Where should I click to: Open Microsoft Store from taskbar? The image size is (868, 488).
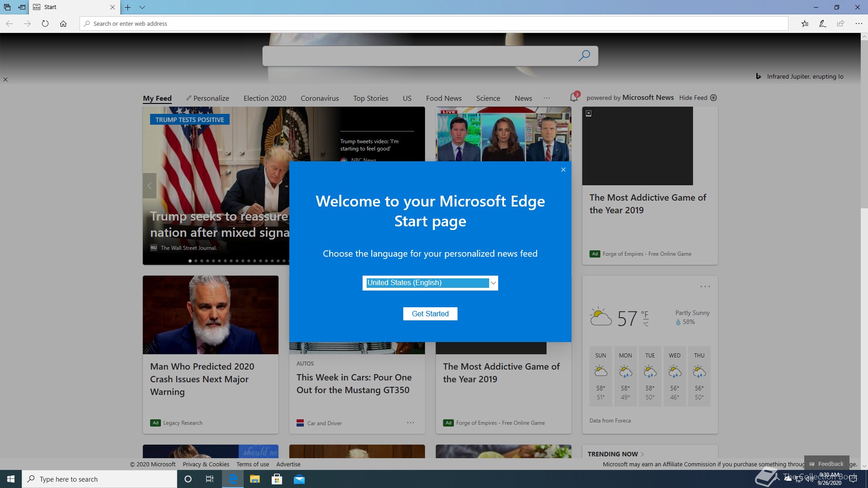pos(277,479)
